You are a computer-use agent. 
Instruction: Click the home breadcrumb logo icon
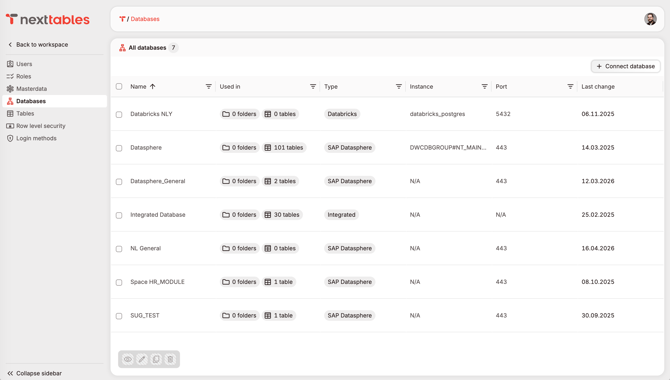122,19
